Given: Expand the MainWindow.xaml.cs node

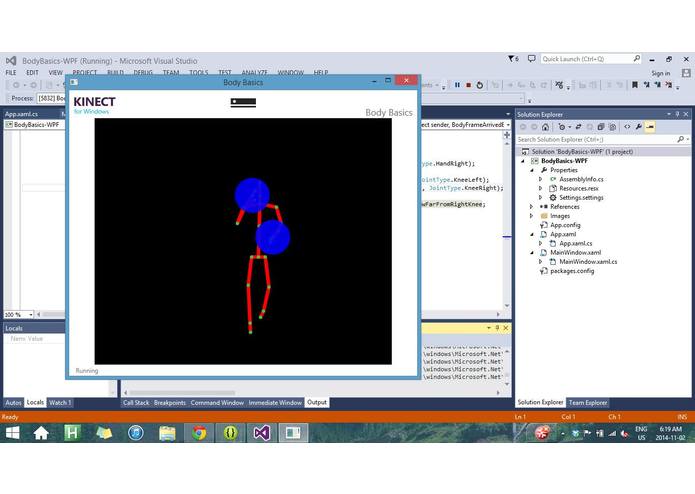Looking at the screenshot, I should pyautogui.click(x=540, y=262).
